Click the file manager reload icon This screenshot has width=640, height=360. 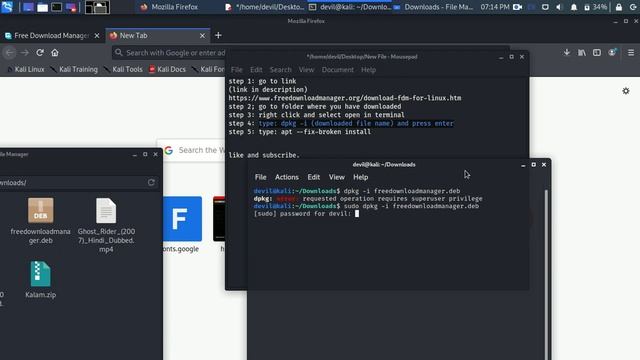(151, 182)
